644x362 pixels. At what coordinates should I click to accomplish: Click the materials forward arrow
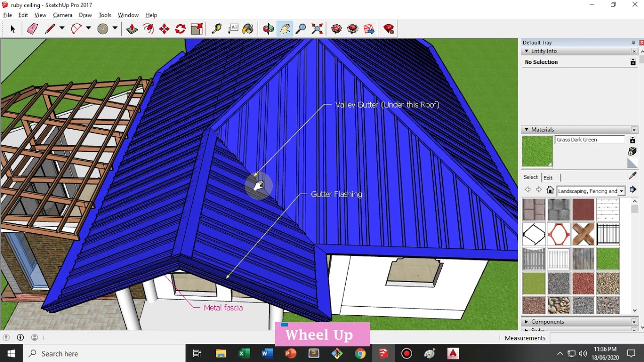[x=539, y=190]
